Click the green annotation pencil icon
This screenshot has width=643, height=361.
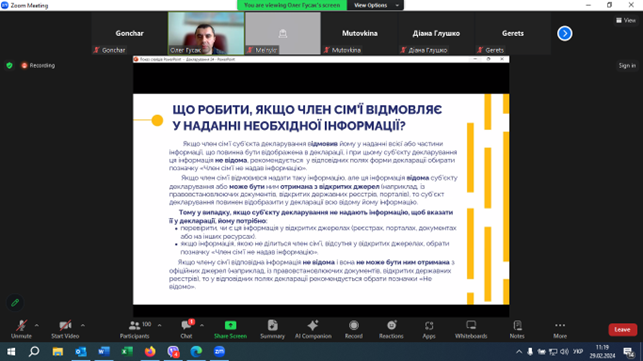pyautogui.click(x=15, y=303)
